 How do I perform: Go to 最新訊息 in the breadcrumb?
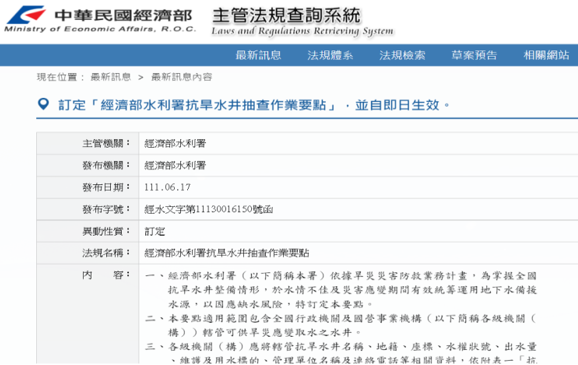[111, 77]
